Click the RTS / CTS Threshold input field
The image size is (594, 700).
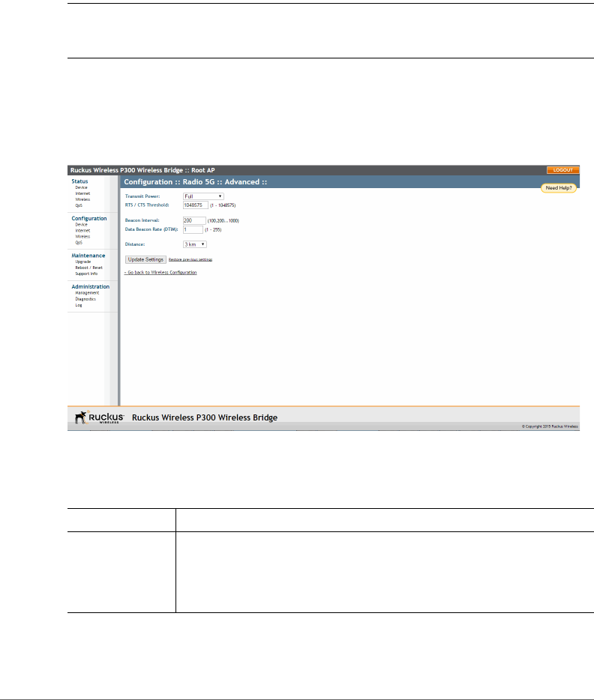195,205
